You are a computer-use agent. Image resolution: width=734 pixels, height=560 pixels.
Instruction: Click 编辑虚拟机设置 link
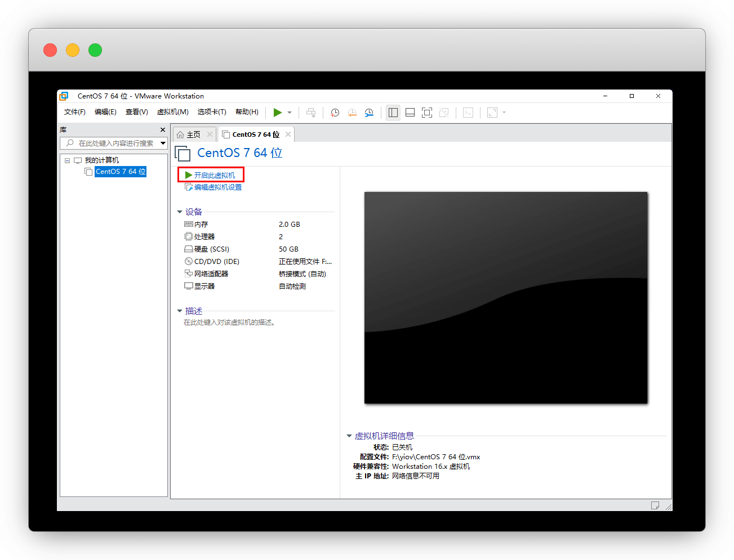[x=217, y=187]
